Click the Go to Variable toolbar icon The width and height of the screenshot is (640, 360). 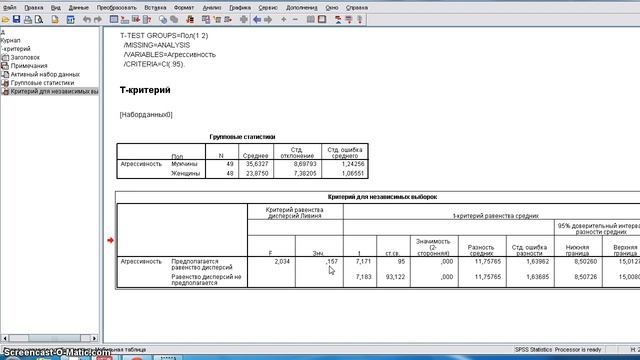click(136, 20)
